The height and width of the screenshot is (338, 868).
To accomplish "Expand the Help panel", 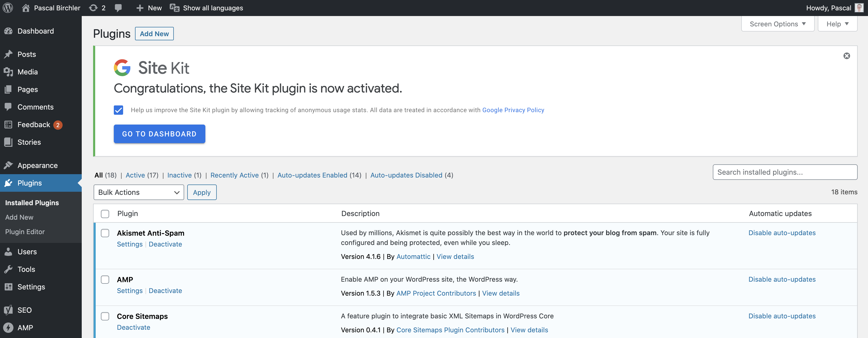I will click(837, 24).
